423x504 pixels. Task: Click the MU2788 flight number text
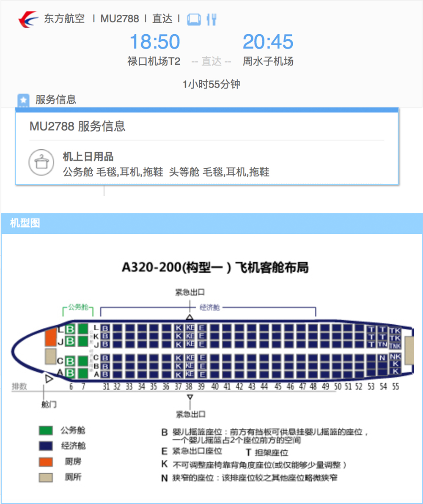point(120,19)
